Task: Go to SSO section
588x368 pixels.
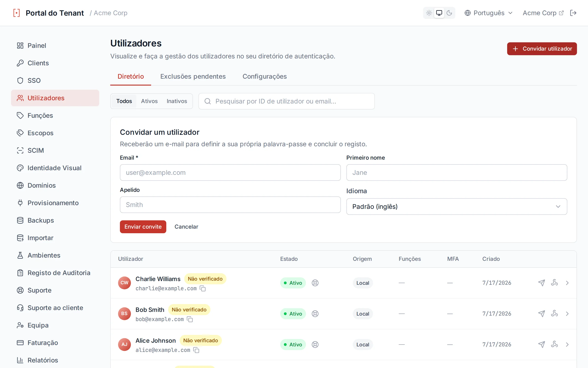Action: tap(55, 80)
